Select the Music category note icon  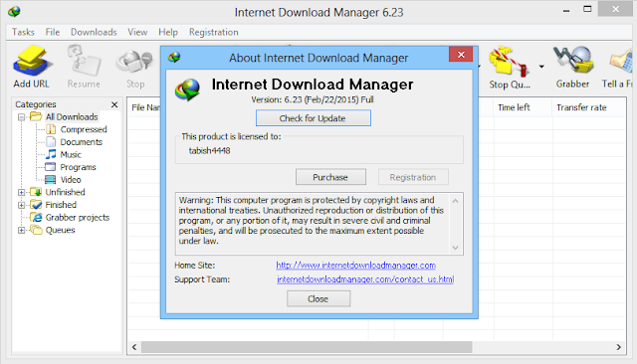[x=51, y=154]
